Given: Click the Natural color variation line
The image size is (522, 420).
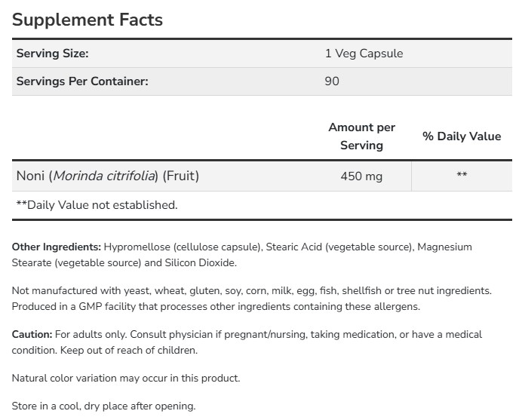Looking at the screenshot, I should point(126,378).
